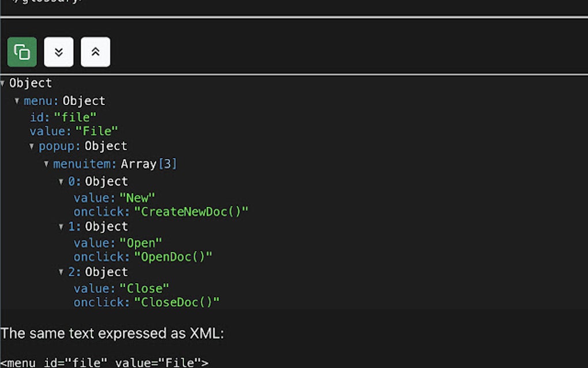Select the "Close" value string
588x368 pixels.
tap(144, 288)
